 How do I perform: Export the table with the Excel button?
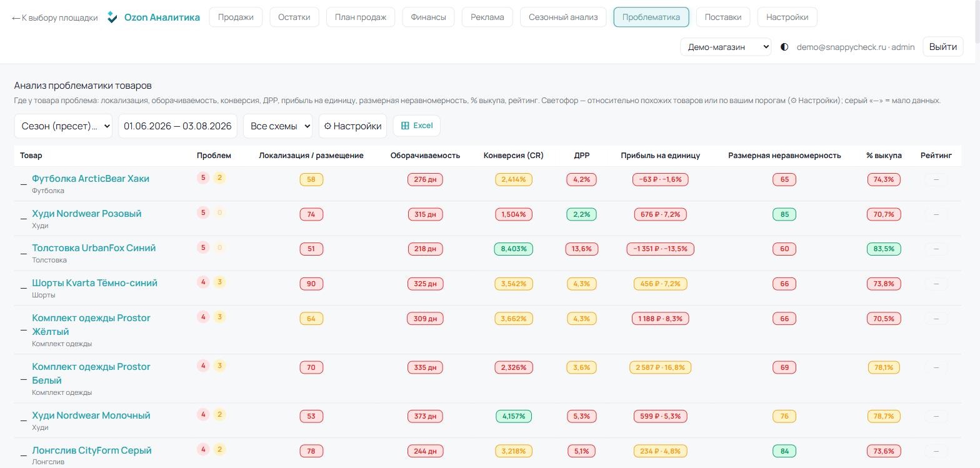[x=416, y=126]
